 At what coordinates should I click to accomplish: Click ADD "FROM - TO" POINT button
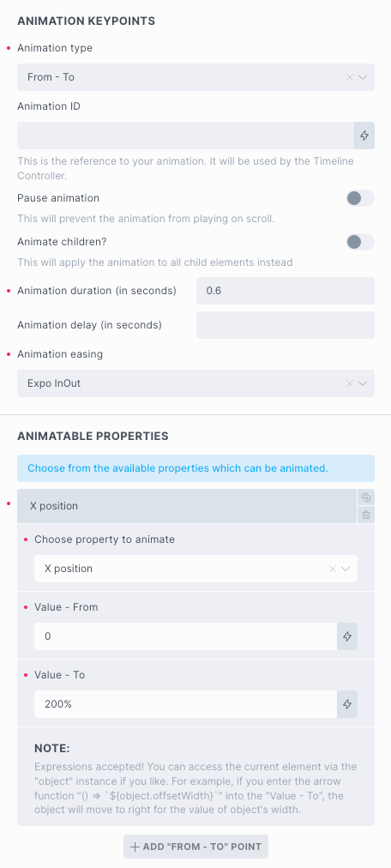pos(195,847)
